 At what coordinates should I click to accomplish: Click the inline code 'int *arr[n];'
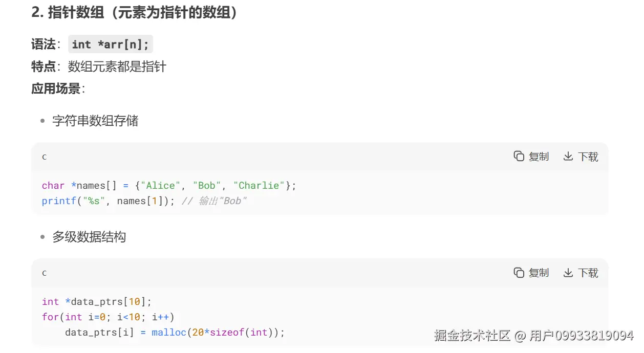tap(110, 45)
